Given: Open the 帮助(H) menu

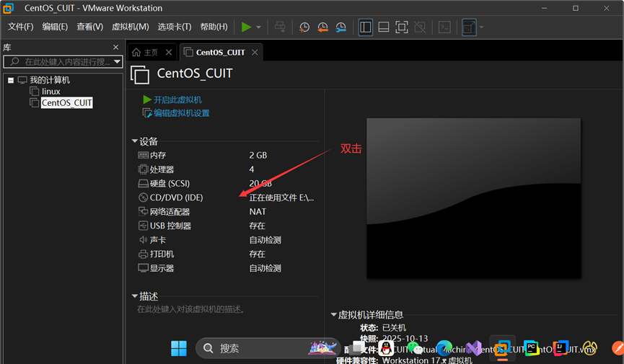Looking at the screenshot, I should (x=214, y=27).
